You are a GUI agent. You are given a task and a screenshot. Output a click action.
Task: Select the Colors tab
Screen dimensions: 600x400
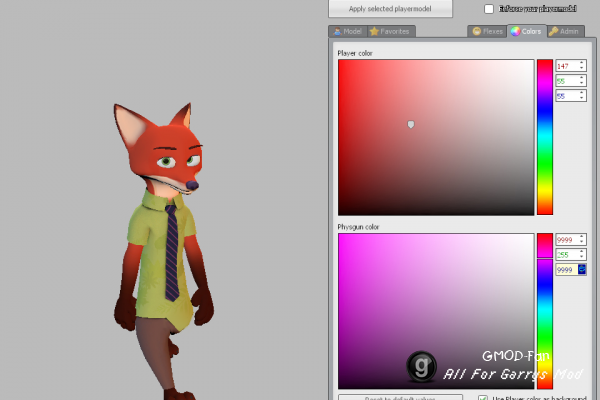click(527, 31)
